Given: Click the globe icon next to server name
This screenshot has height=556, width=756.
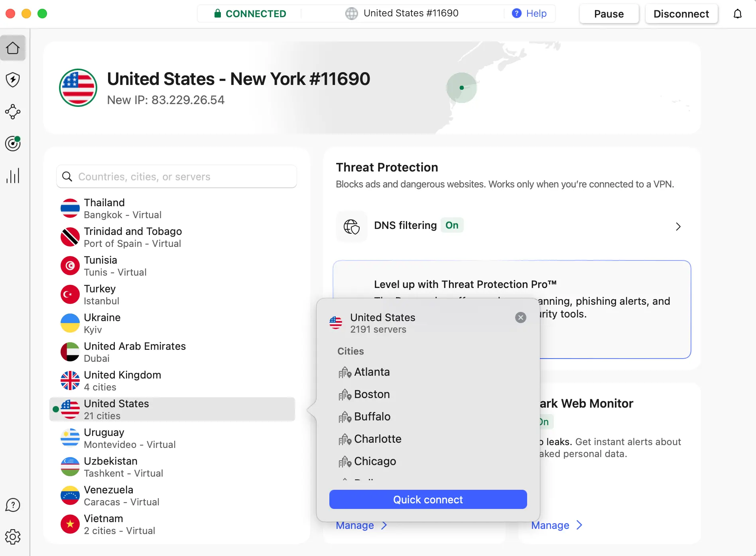Looking at the screenshot, I should tap(351, 14).
